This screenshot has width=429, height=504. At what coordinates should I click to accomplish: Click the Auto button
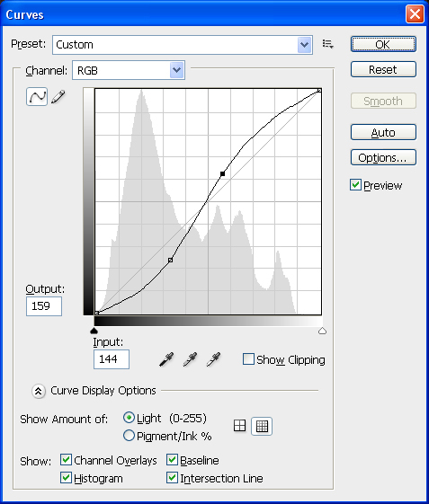point(383,132)
